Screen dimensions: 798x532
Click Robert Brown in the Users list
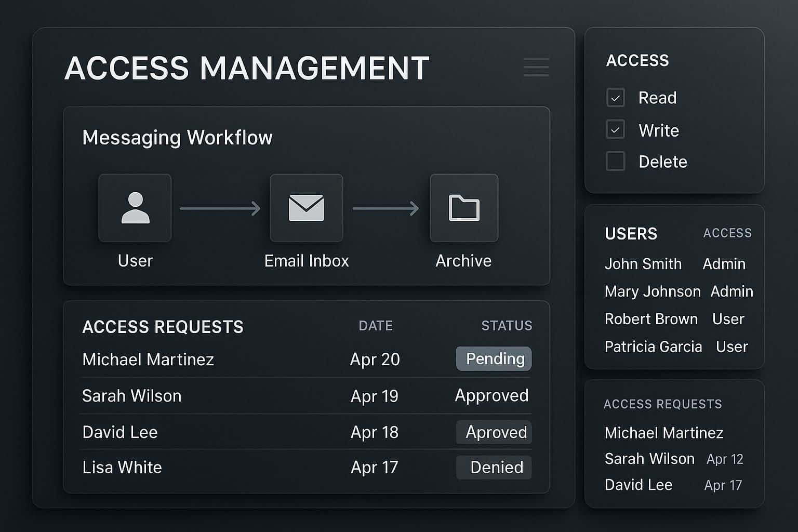click(651, 319)
